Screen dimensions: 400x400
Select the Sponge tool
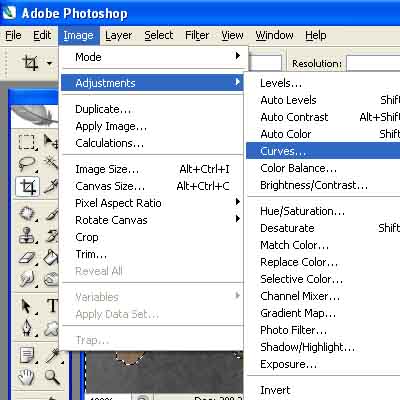pyautogui.click(x=51, y=279)
